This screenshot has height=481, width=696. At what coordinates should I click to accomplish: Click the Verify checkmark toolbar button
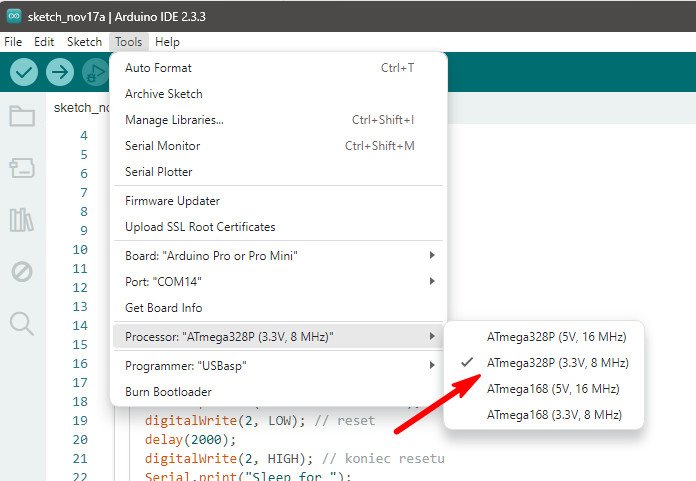coord(24,73)
